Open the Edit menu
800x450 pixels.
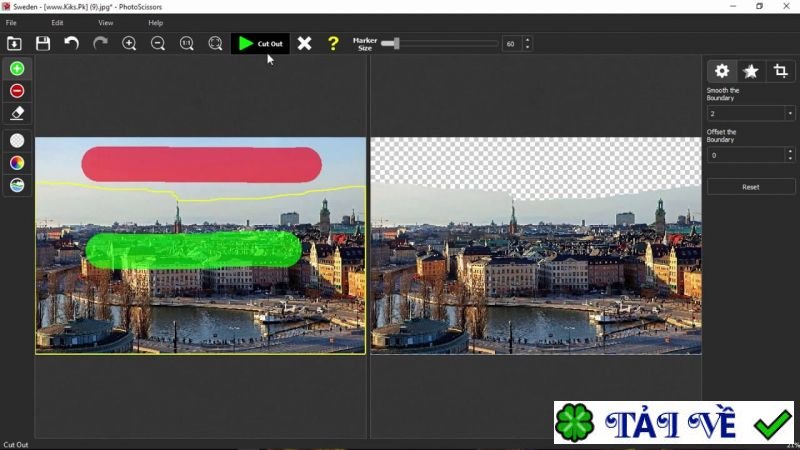[x=57, y=23]
